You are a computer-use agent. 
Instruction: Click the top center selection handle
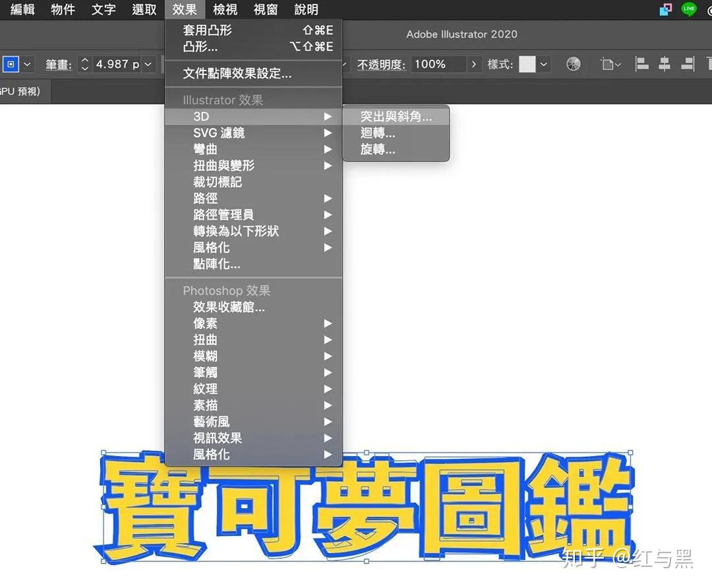click(367, 453)
